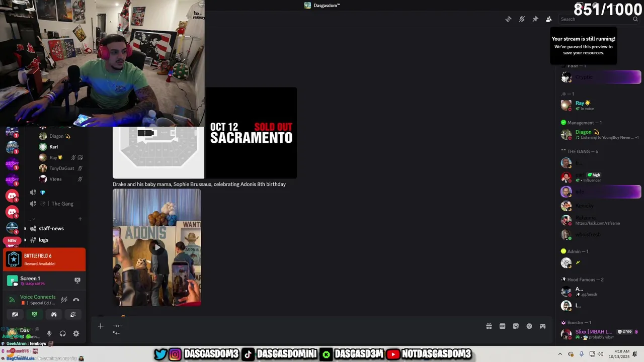Open the Battlefield 6 reward banner
The height and width of the screenshot is (362, 644).
[x=44, y=259]
